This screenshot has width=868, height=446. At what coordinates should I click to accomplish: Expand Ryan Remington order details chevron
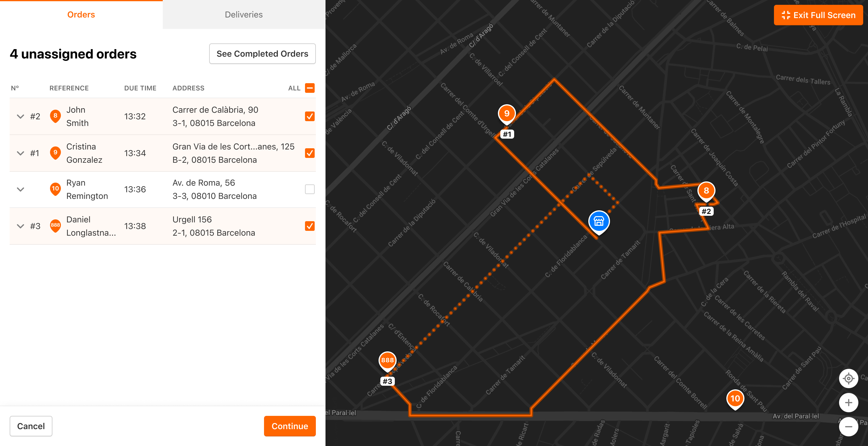pos(20,189)
